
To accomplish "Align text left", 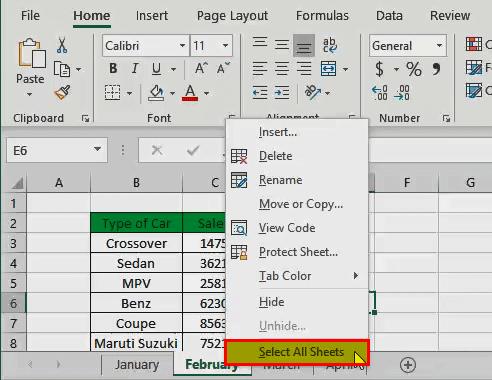I will (x=260, y=69).
